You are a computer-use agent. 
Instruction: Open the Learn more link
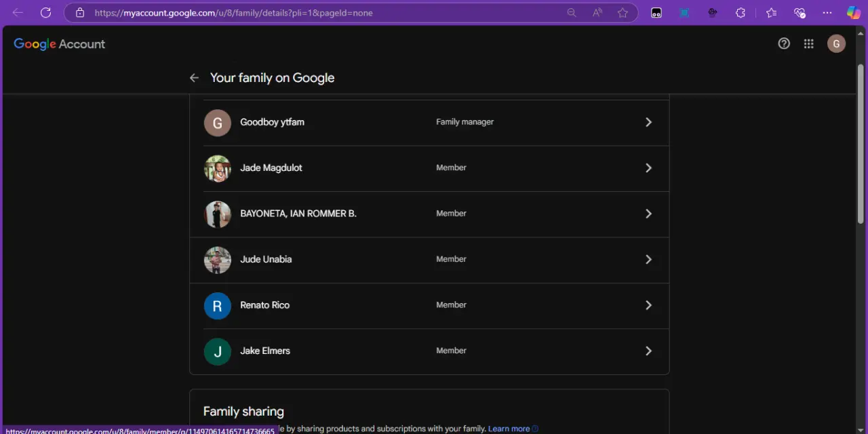tap(509, 429)
